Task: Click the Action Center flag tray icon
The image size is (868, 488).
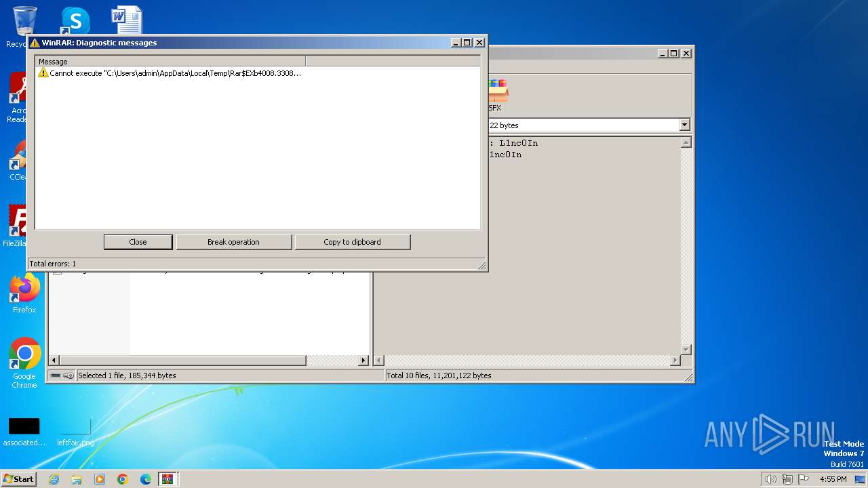Action: pyautogui.click(x=804, y=479)
